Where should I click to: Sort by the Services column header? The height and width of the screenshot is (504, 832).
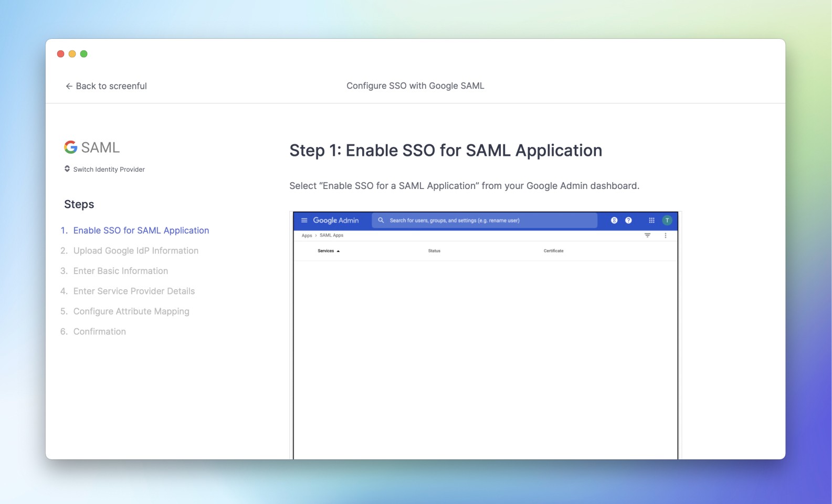[329, 251]
